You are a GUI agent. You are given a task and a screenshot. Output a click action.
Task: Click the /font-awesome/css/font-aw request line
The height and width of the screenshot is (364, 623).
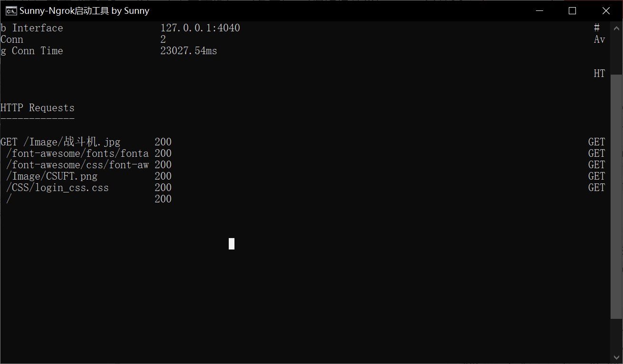[89, 165]
